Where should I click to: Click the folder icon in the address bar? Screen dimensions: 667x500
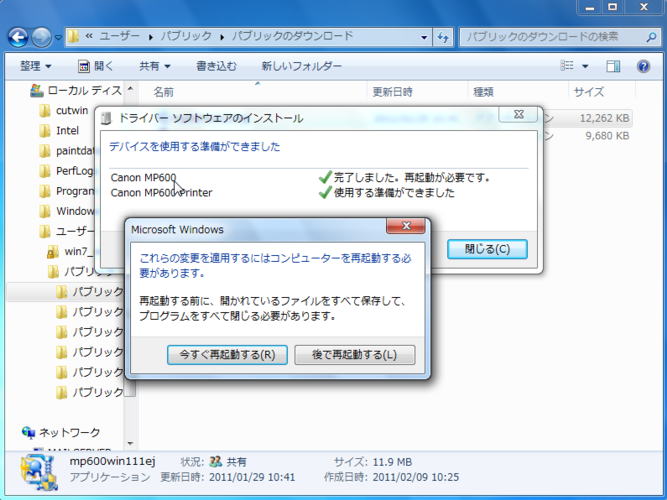tap(73, 37)
